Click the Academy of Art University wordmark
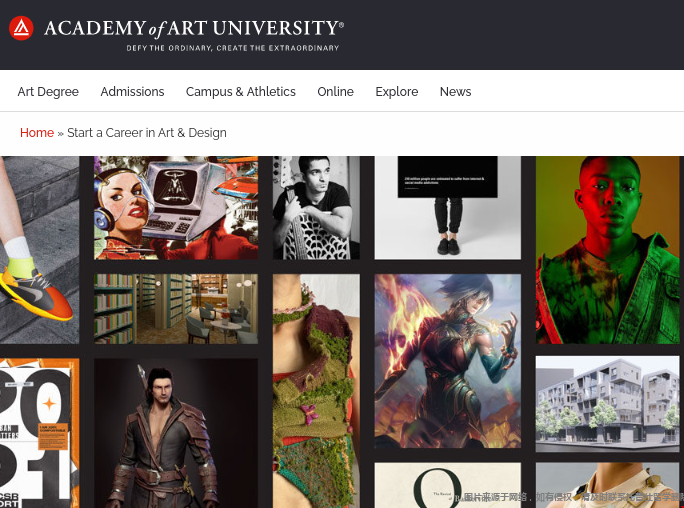Image resolution: width=684 pixels, height=508 pixels. tap(194, 28)
